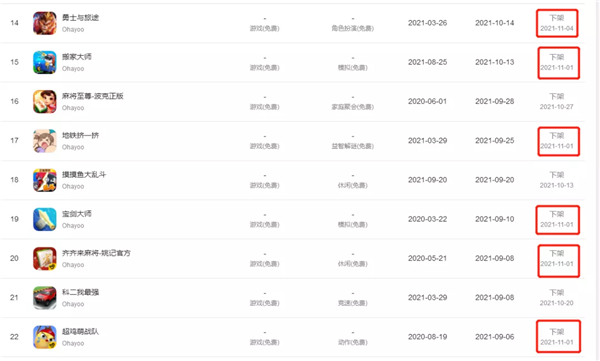
Task: Select the 搬家大师 app icon
Action: [x=45, y=62]
